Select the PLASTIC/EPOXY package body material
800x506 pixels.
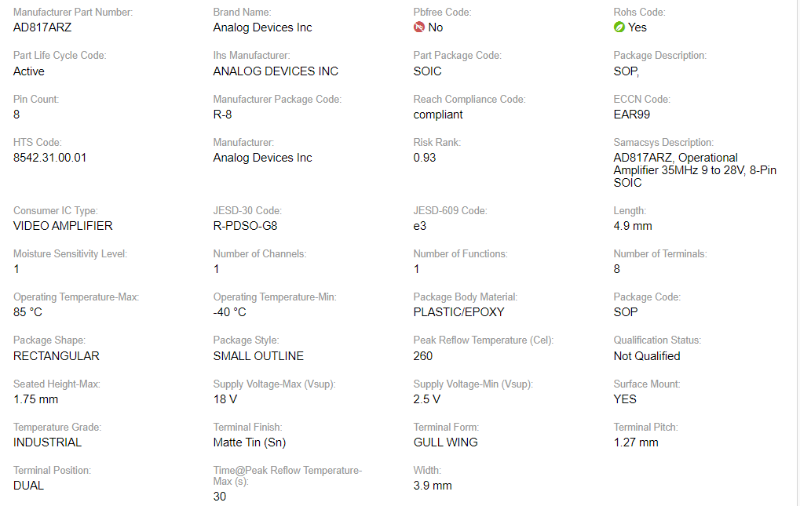(459, 312)
